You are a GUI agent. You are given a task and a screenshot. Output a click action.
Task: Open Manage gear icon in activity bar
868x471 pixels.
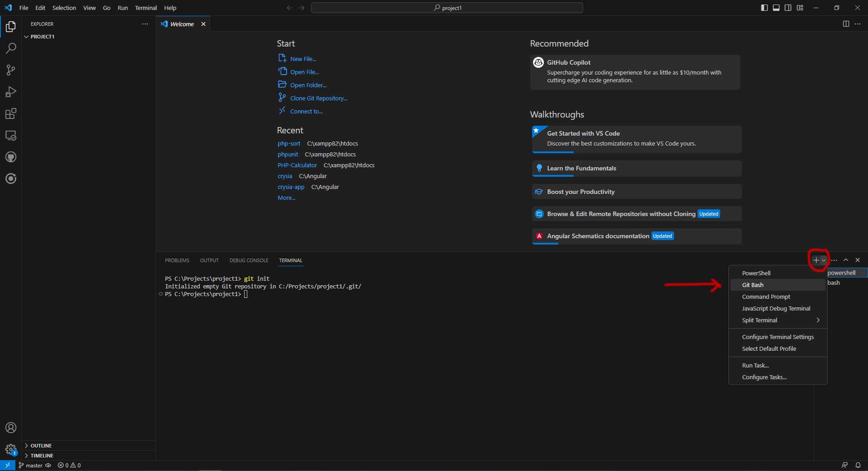(11, 449)
